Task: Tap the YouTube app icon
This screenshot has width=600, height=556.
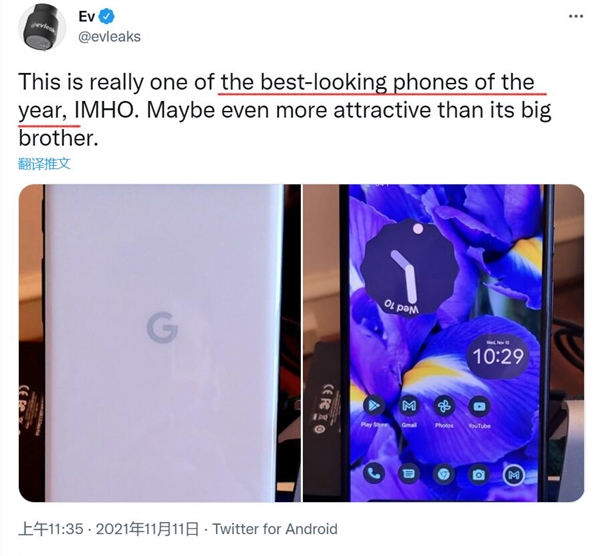Action: tap(479, 405)
